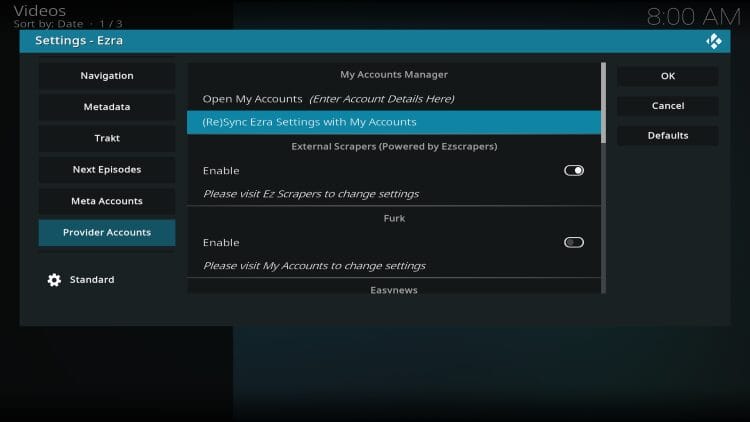Click 'Please visit My Accounts to change settings'
This screenshot has height=422, width=750.
pos(314,266)
